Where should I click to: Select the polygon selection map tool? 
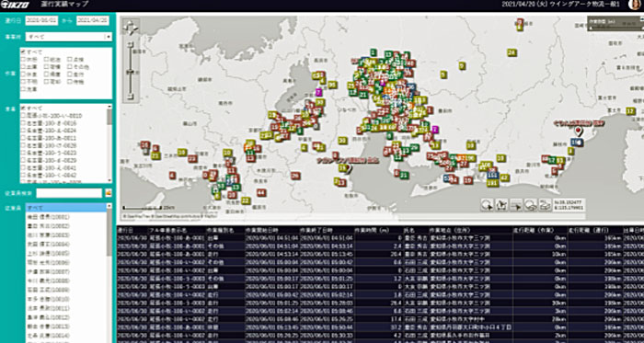coord(502,204)
